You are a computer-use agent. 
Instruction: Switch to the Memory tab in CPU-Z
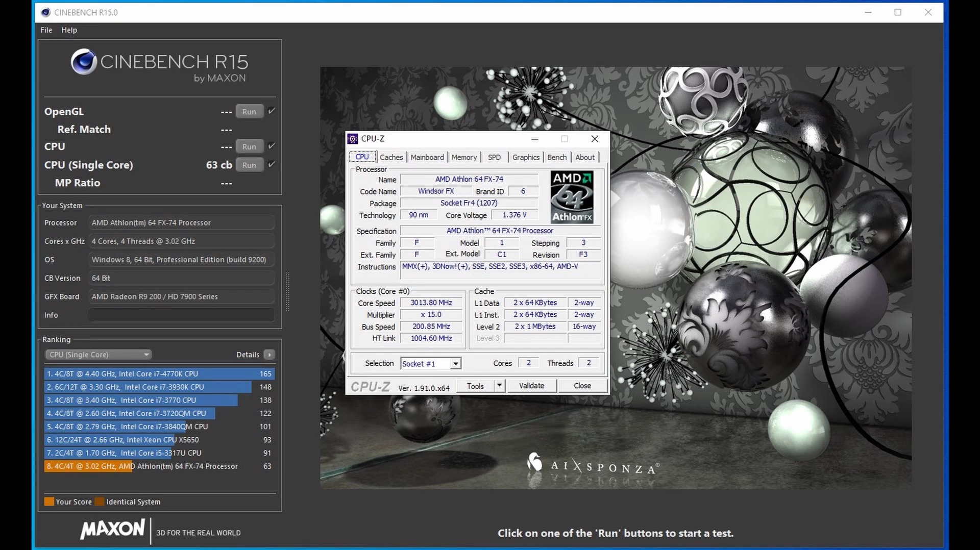[464, 157]
